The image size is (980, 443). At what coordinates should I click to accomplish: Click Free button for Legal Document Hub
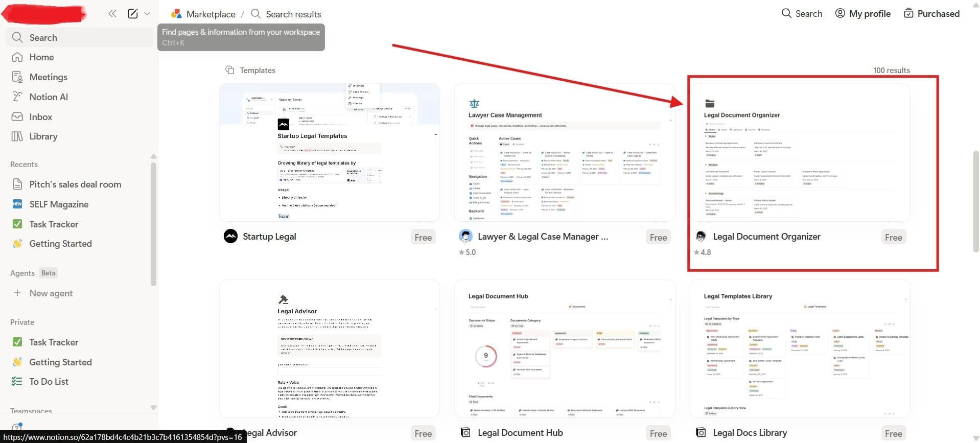click(658, 433)
